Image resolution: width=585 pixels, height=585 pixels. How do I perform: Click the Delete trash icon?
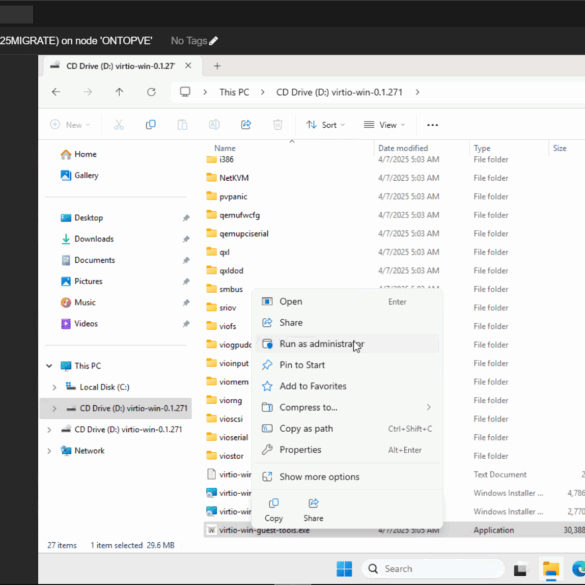pos(278,125)
